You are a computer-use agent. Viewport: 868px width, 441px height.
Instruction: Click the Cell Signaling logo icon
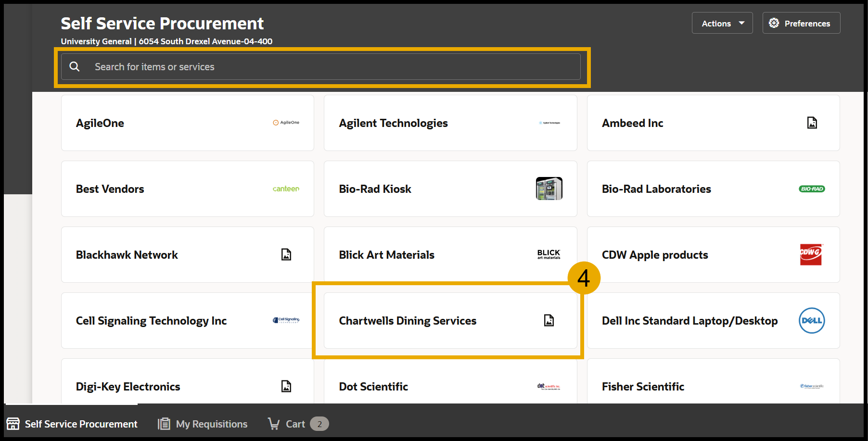pos(286,320)
